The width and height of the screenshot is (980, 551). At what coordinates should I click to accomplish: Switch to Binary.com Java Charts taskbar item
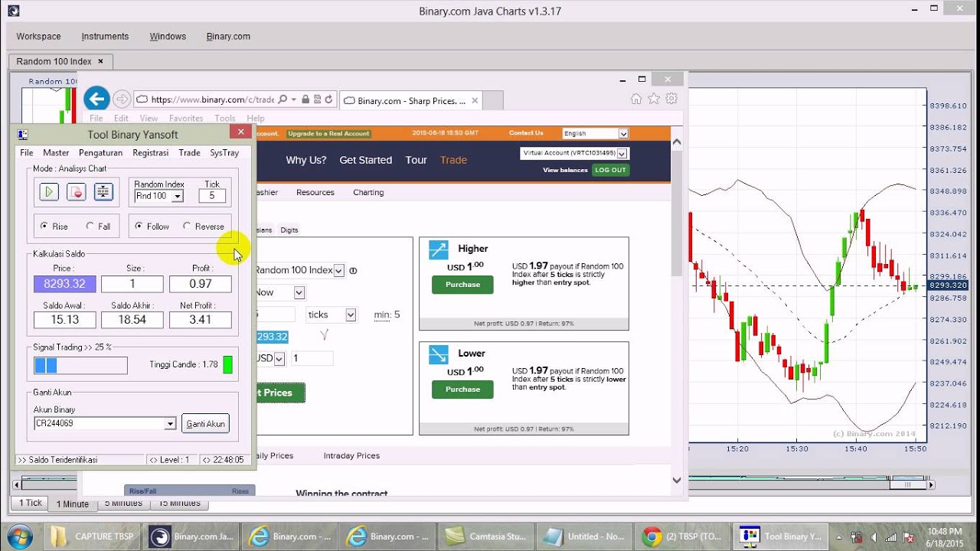(191, 536)
